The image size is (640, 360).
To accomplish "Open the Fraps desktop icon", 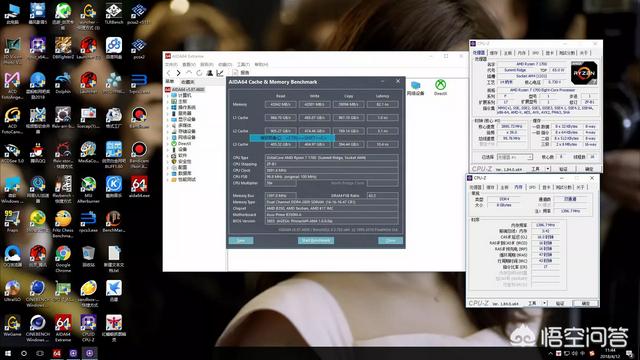I will click(12, 222).
